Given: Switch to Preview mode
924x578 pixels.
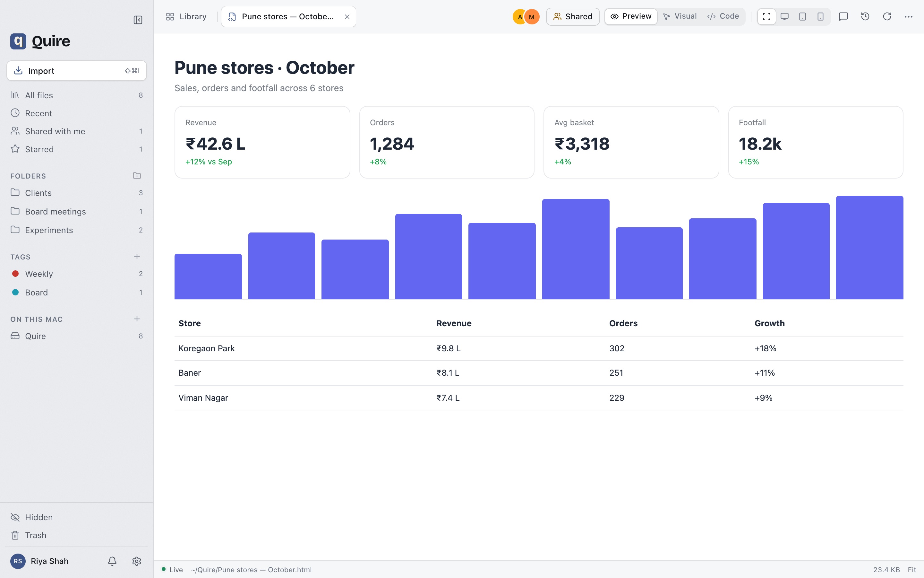Looking at the screenshot, I should [631, 16].
